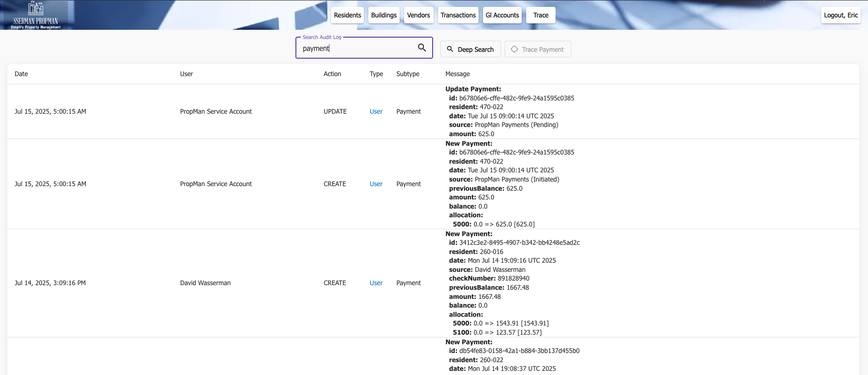The image size is (868, 375).
Task: Select the Message column header
Action: (x=457, y=74)
